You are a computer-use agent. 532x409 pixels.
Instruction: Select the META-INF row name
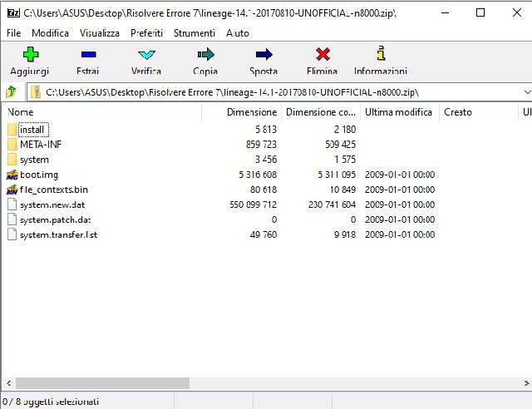tap(41, 145)
